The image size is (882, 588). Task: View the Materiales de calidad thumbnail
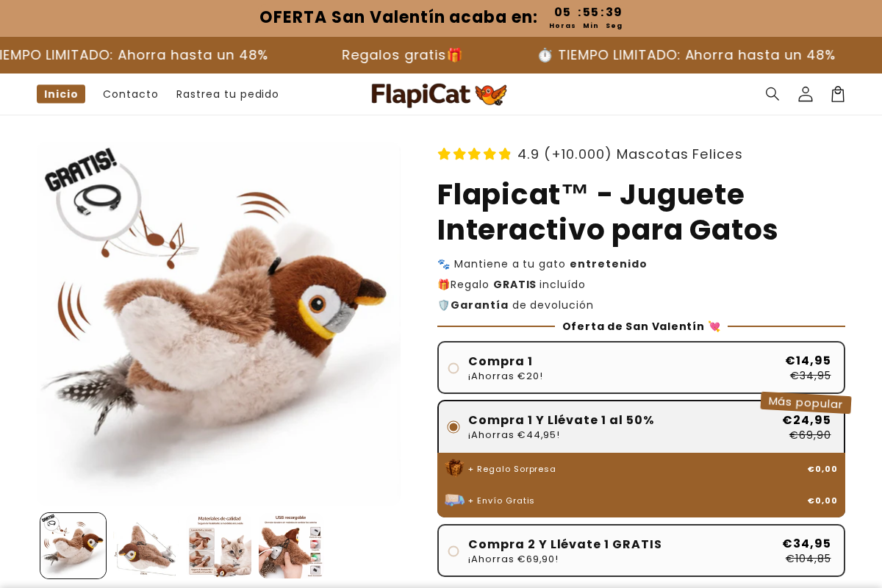click(219, 545)
